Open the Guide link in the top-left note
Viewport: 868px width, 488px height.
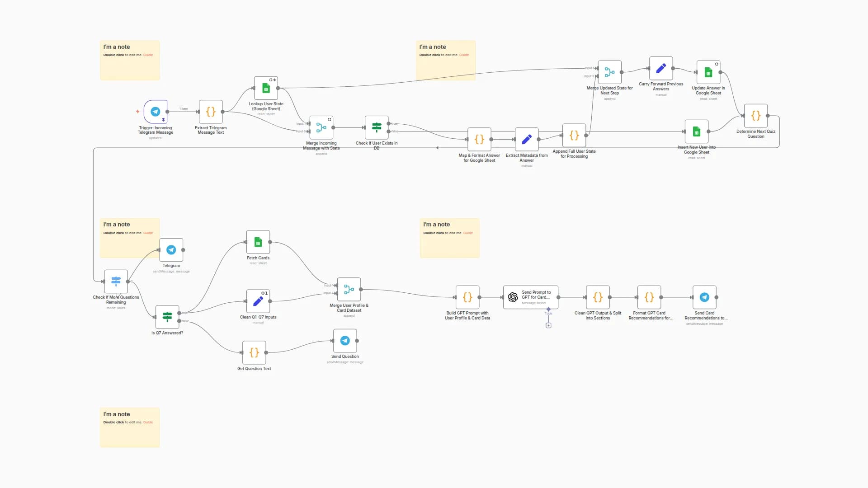tap(148, 55)
